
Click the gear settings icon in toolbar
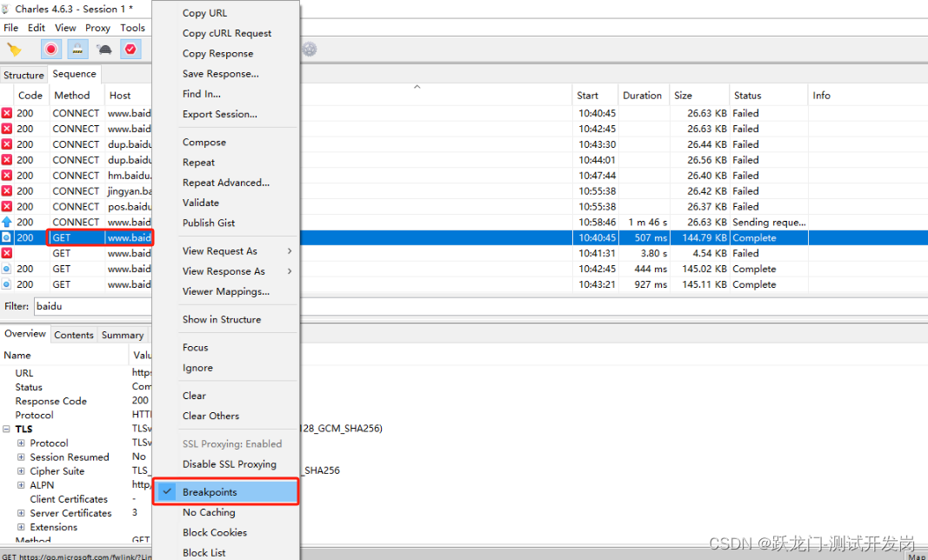pyautogui.click(x=310, y=50)
